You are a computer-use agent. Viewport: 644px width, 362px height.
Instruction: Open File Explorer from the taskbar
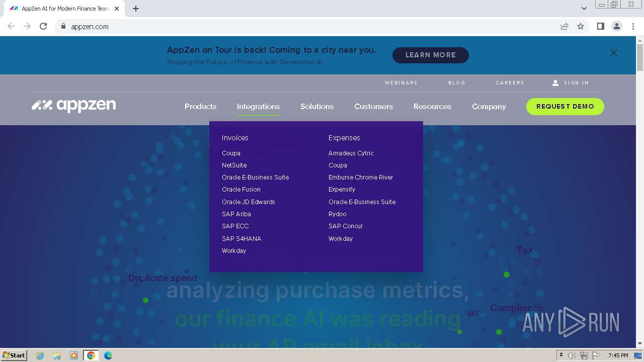point(57,355)
